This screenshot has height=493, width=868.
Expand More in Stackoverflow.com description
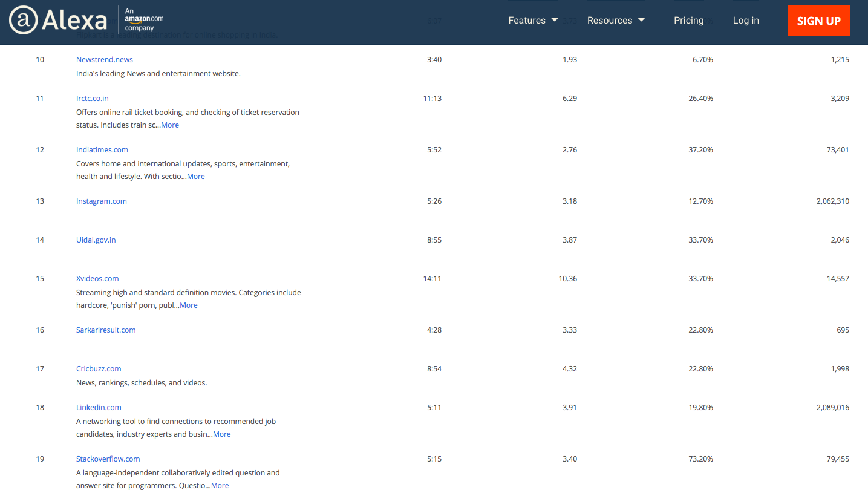(220, 486)
